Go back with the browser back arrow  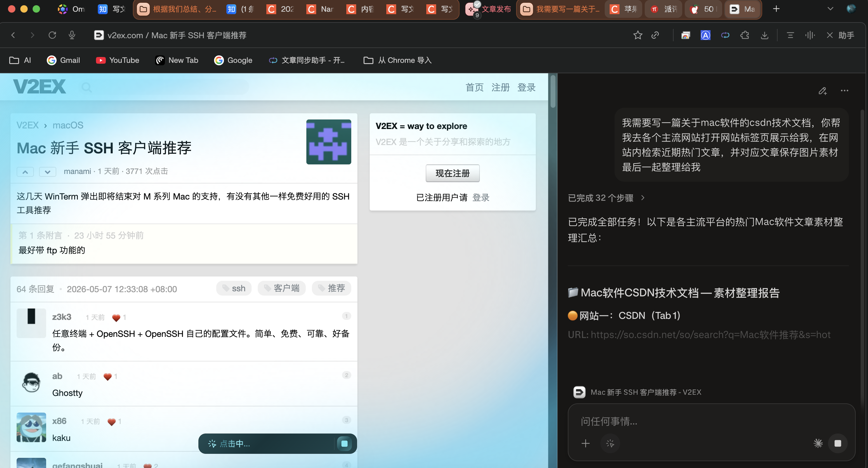coord(13,35)
